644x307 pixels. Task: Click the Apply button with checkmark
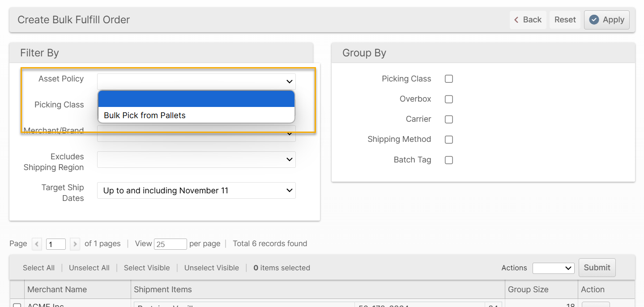pyautogui.click(x=606, y=20)
